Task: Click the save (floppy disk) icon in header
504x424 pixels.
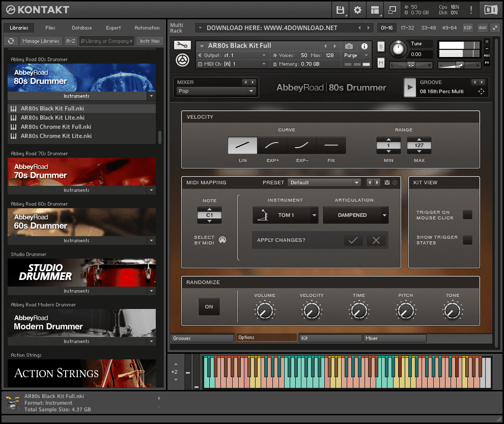Action: [x=340, y=10]
